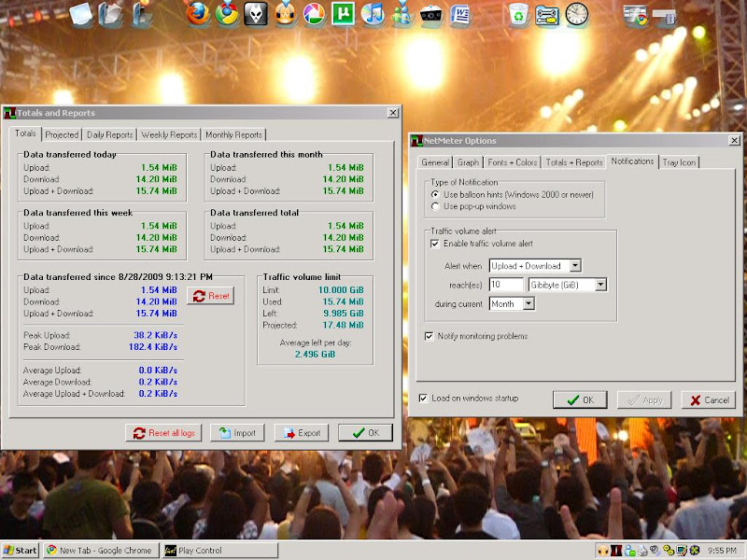Select Use pop-up windows radio option
This screenshot has height=560, width=747.
point(436,206)
